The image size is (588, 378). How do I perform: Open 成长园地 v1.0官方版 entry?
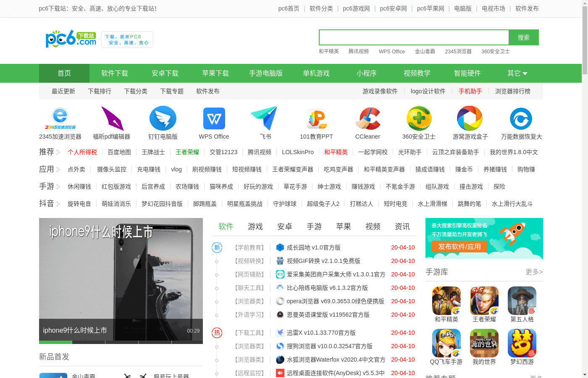tap(313, 247)
